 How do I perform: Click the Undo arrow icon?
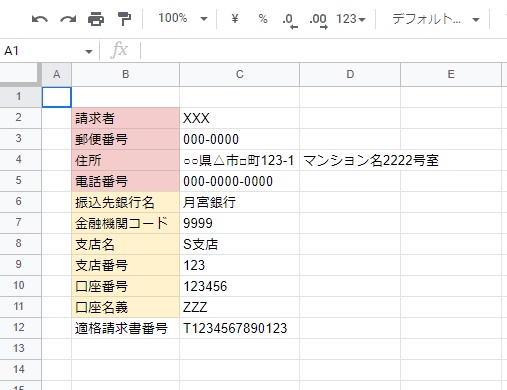point(40,19)
